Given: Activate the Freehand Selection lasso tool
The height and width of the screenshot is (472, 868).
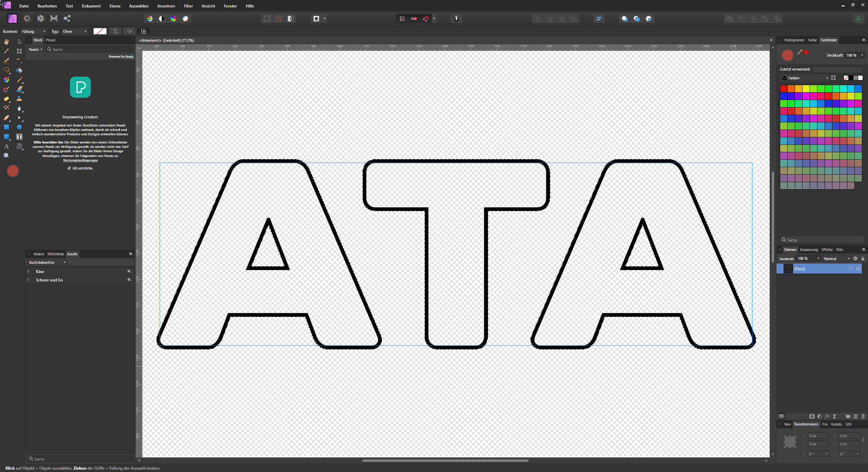Looking at the screenshot, I should [6, 70].
